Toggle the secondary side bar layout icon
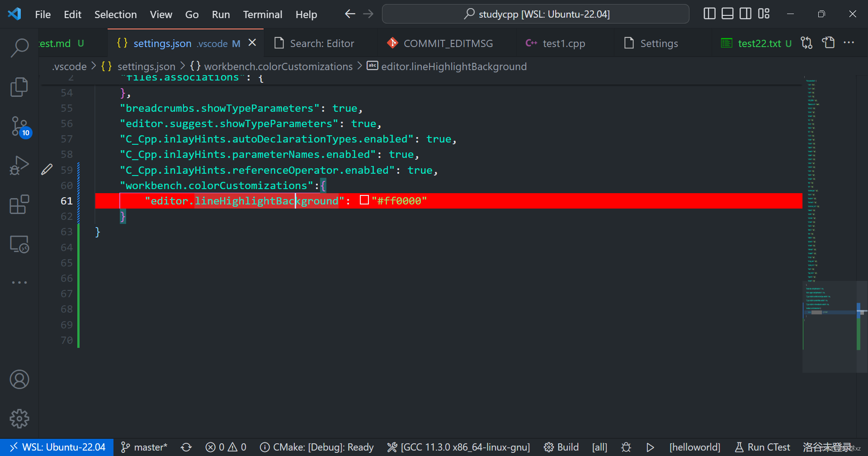This screenshot has width=868, height=456. pos(745,14)
